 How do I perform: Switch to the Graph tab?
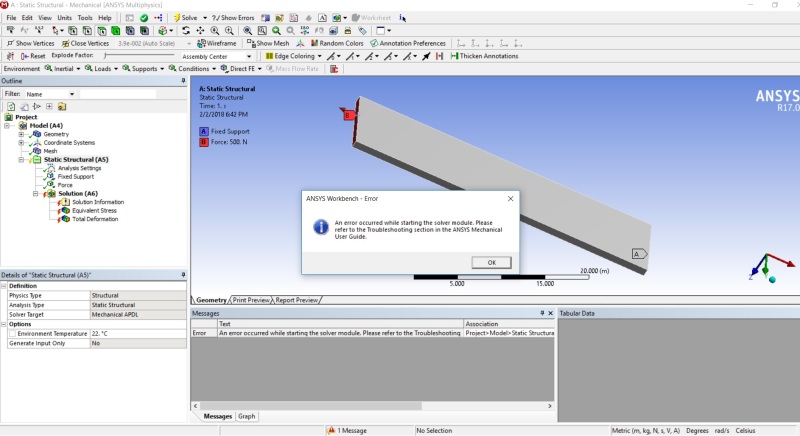click(246, 417)
